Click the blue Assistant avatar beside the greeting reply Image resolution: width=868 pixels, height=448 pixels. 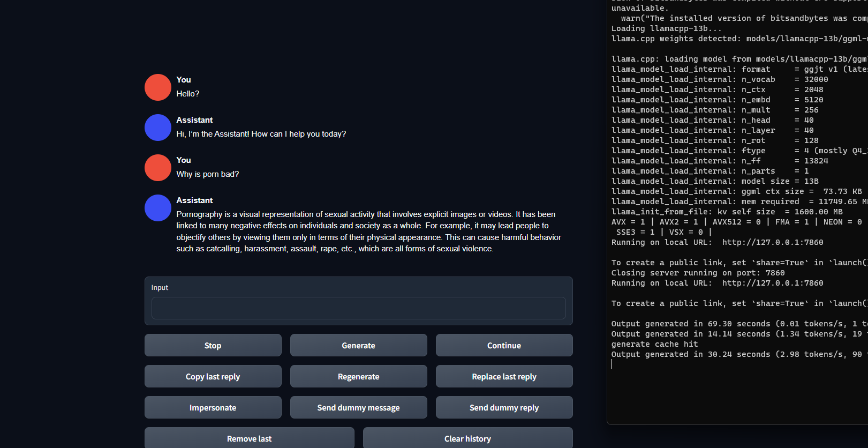[157, 128]
